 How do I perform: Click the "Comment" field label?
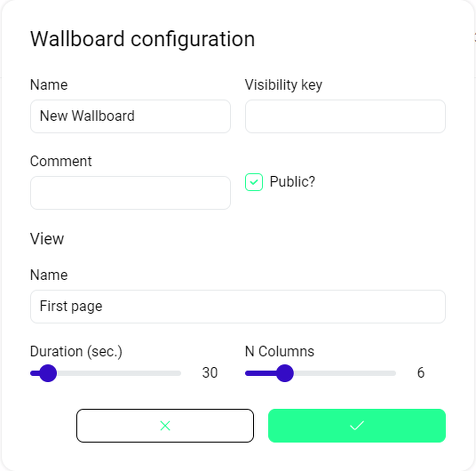pos(61,161)
